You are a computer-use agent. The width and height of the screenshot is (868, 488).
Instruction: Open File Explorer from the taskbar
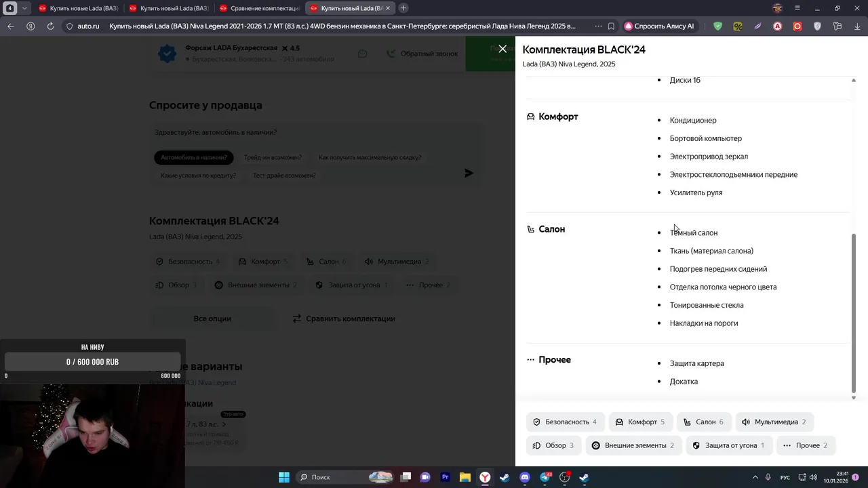tap(465, 477)
